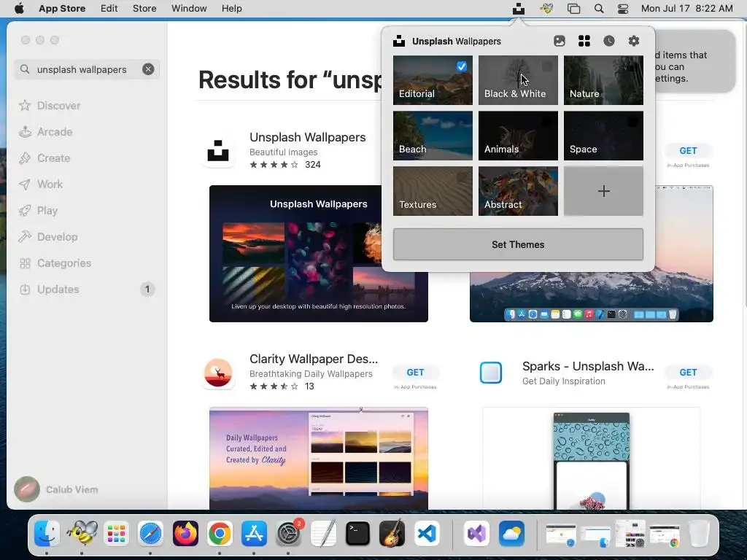The width and height of the screenshot is (747, 560).
Task: Open the Window menu
Action: pyautogui.click(x=189, y=9)
